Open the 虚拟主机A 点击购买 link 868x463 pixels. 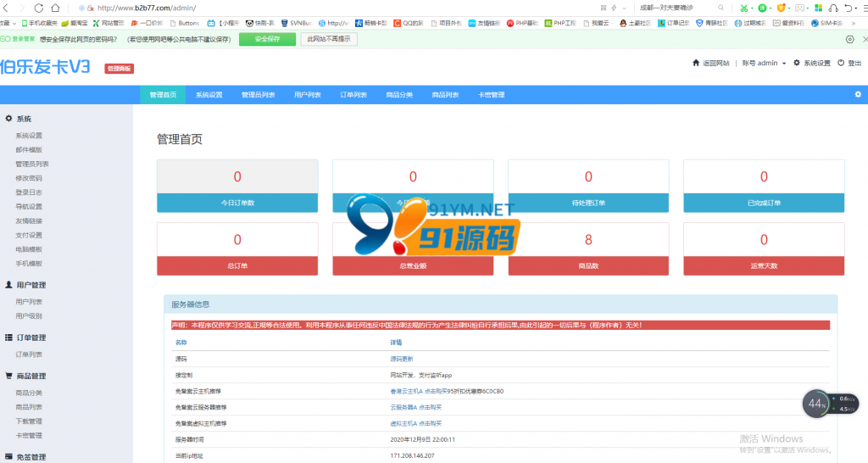point(415,423)
